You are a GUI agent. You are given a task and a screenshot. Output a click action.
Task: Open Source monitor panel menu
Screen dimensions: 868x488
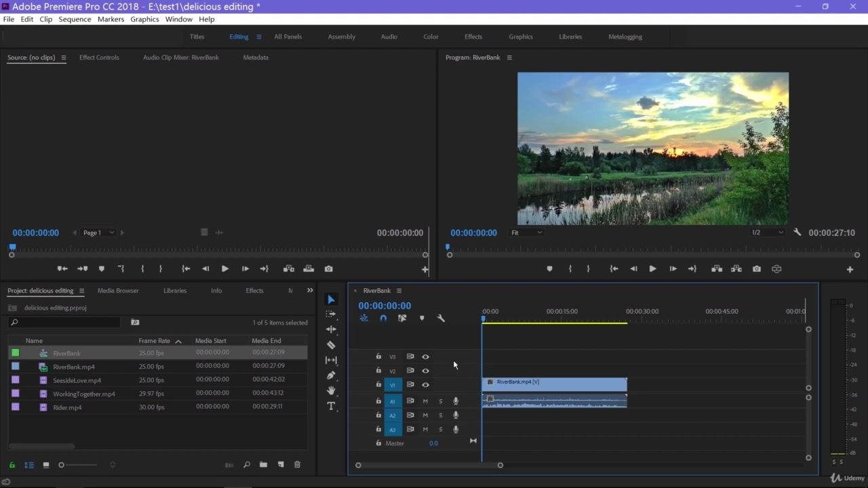point(64,58)
